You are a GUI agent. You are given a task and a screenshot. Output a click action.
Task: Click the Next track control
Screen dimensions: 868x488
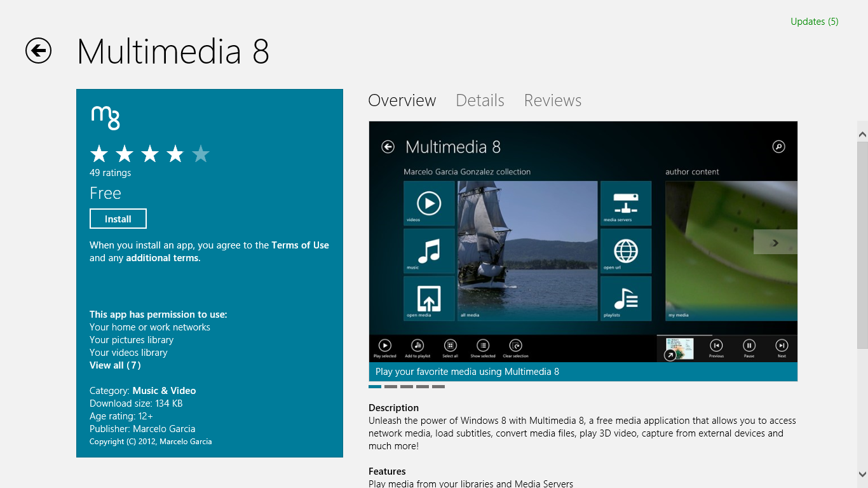(x=782, y=348)
